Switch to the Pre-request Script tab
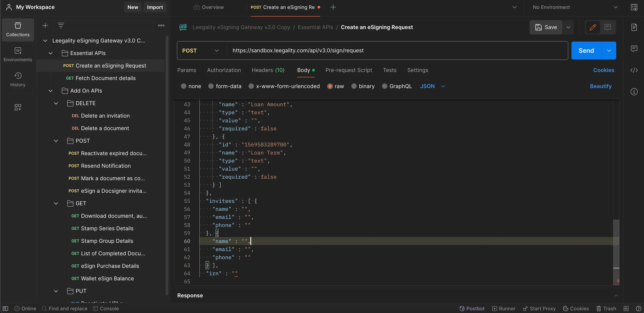The height and width of the screenshot is (313, 644). coord(348,70)
